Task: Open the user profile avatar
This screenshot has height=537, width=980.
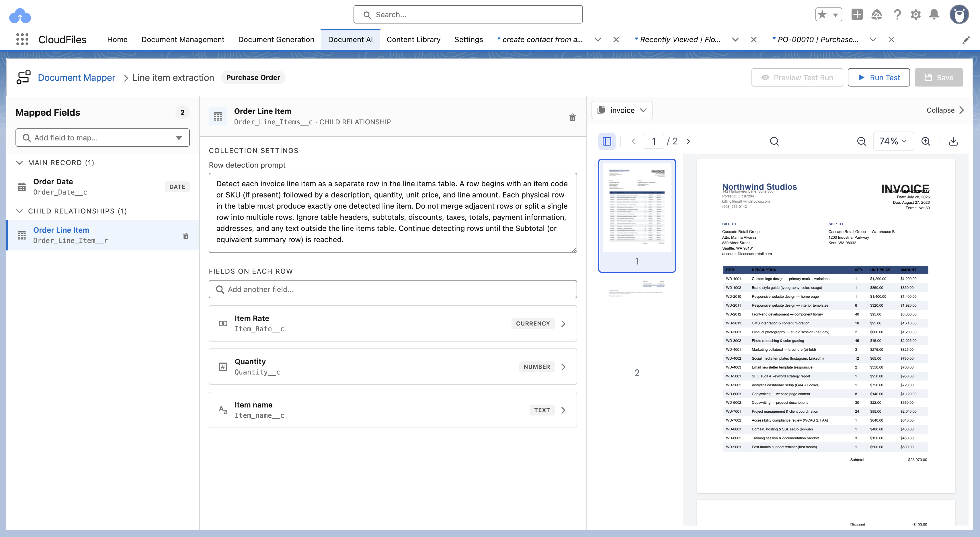Action: pyautogui.click(x=959, y=14)
